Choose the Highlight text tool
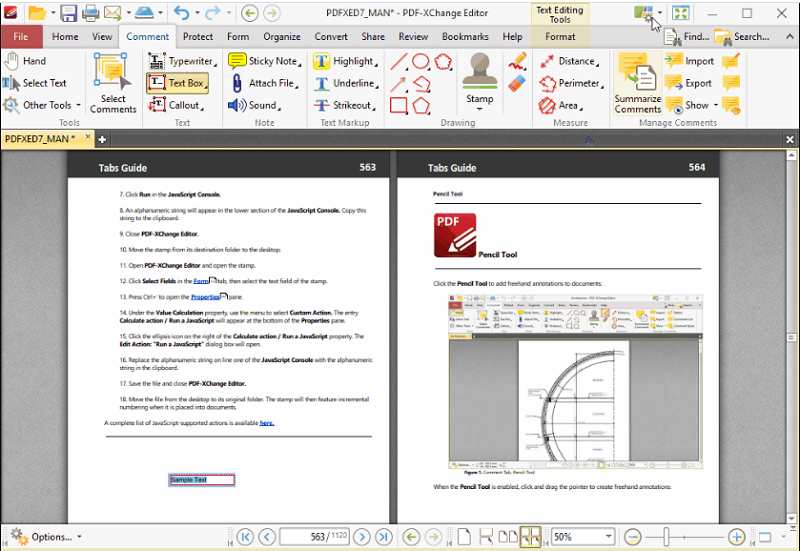The height and width of the screenshot is (551, 800). tap(346, 61)
